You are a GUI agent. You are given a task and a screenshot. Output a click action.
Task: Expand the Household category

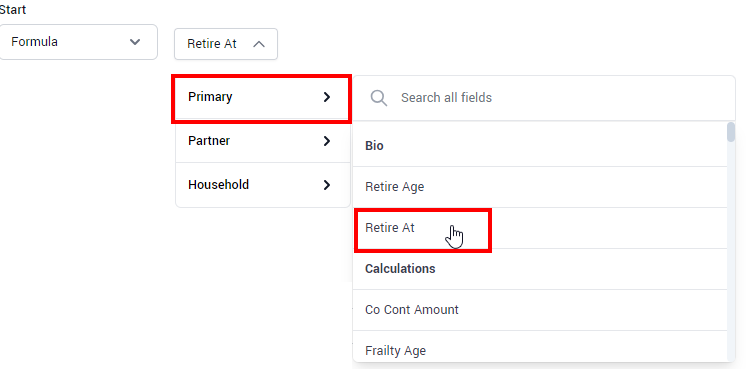coord(263,185)
